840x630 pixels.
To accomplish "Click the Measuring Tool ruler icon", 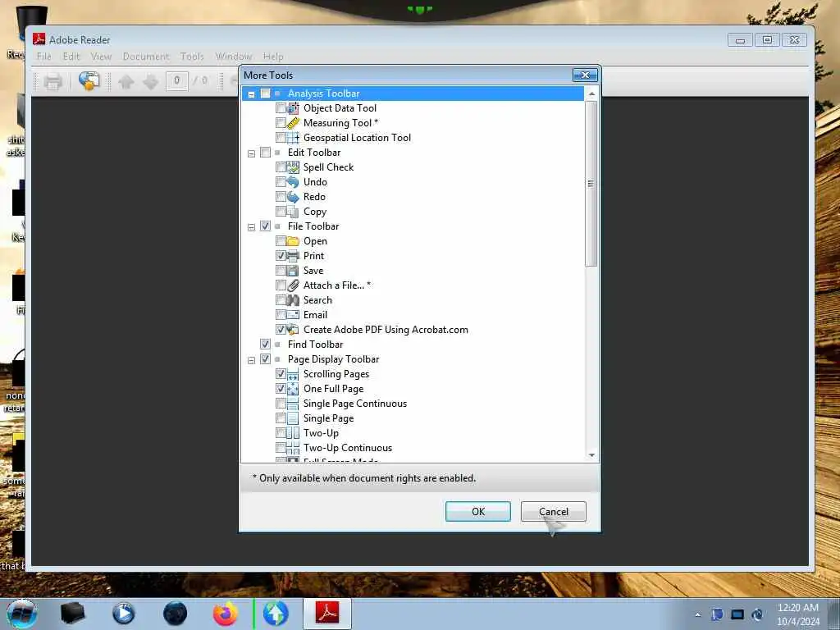I will pyautogui.click(x=293, y=123).
